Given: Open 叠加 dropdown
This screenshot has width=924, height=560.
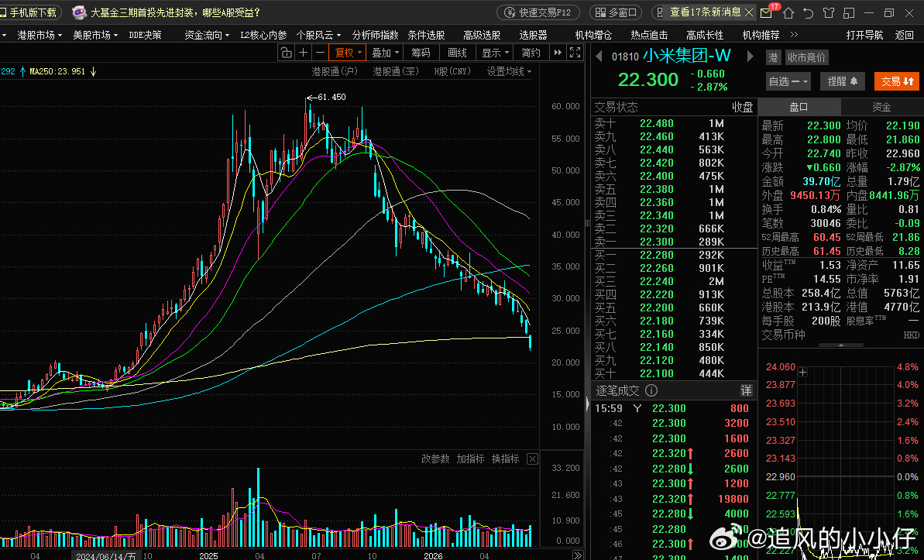Looking at the screenshot, I should pos(385,53).
